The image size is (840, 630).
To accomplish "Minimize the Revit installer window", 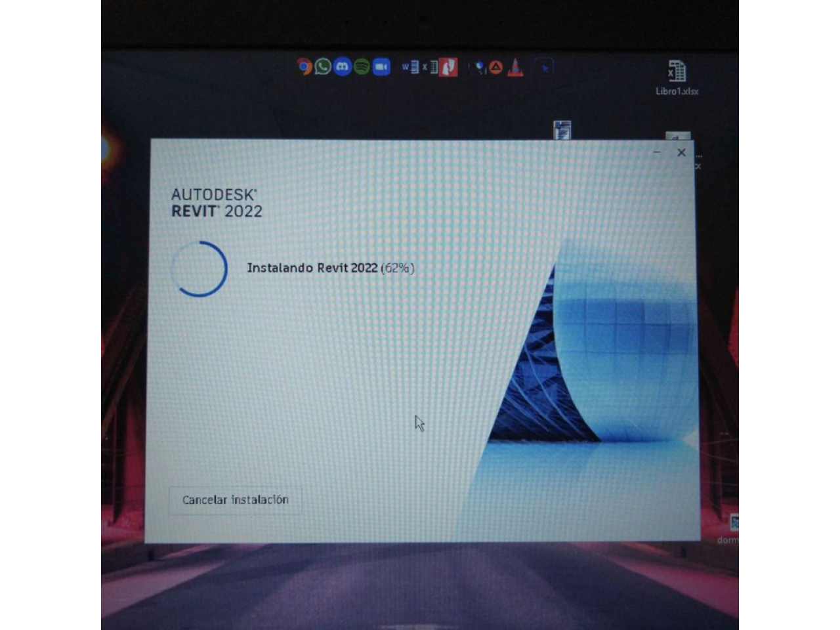I will (x=657, y=152).
